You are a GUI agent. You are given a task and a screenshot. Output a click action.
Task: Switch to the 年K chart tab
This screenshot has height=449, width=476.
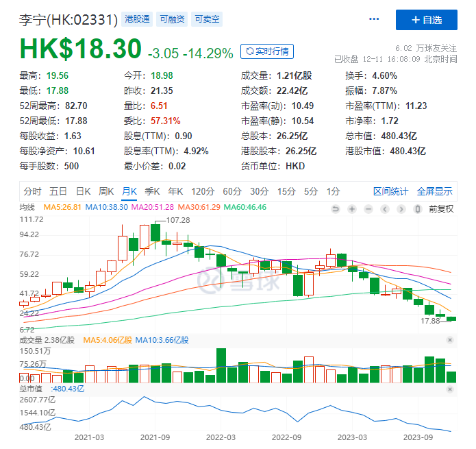pos(175,191)
